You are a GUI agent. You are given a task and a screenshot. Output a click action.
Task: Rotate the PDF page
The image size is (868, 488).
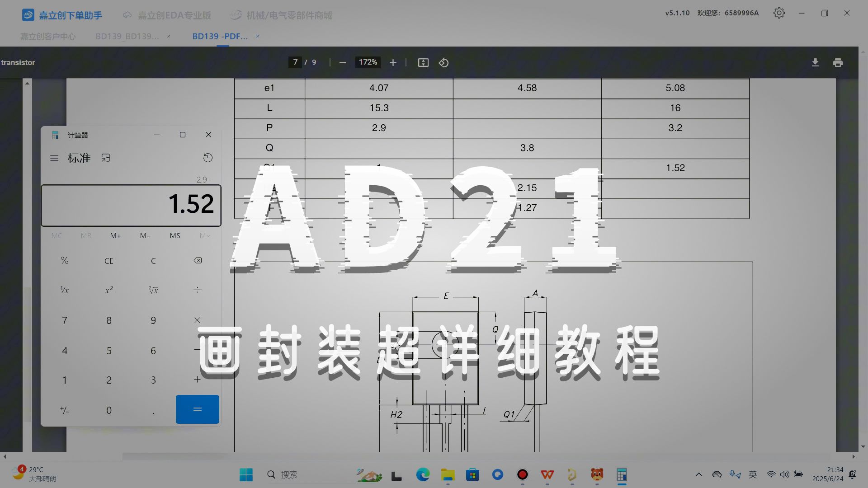click(443, 62)
